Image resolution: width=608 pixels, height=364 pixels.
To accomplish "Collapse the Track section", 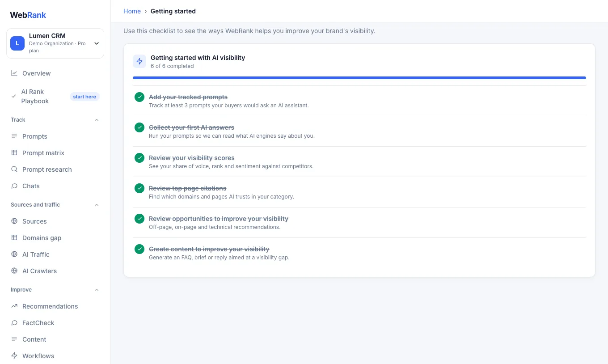I will tap(97, 120).
